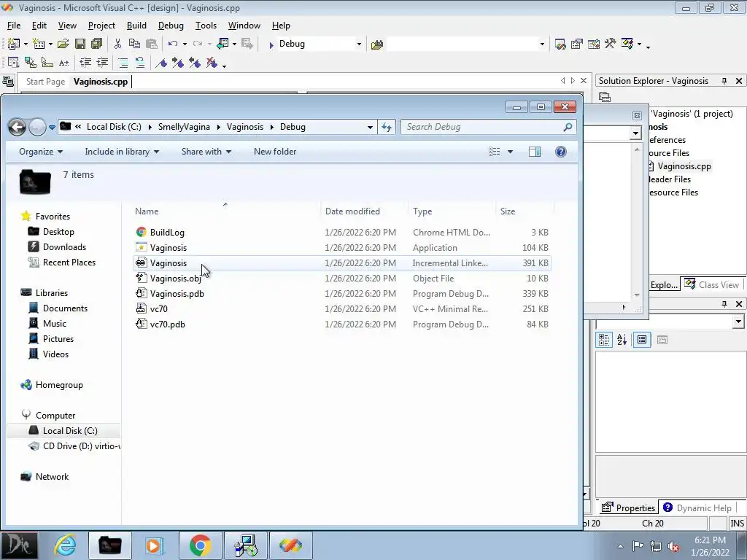The width and height of the screenshot is (747, 560).
Task: Click the Undo arrow icon
Action: [173, 44]
